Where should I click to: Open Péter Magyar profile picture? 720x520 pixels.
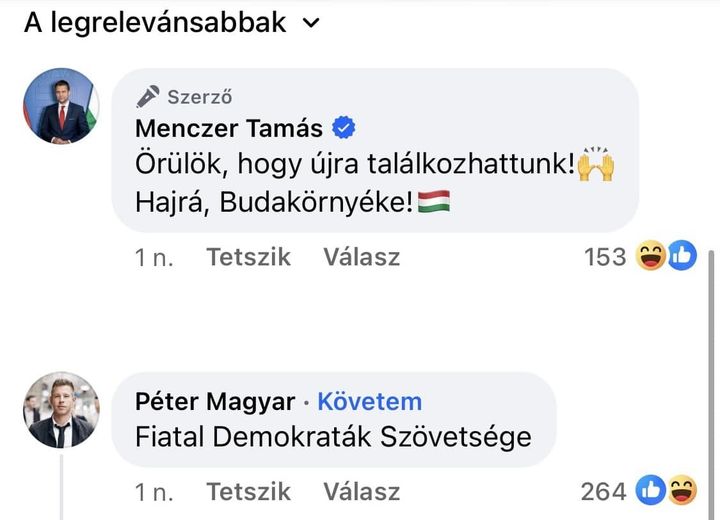click(x=61, y=409)
